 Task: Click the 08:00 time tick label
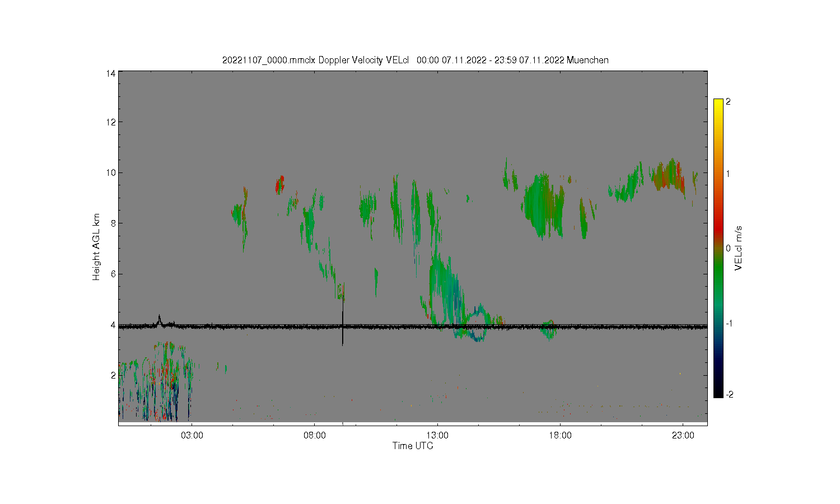pyautogui.click(x=315, y=436)
